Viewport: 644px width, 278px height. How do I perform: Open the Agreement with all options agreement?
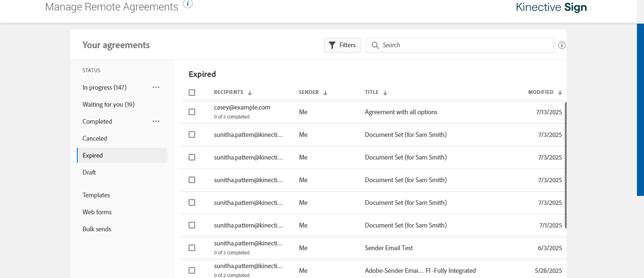pyautogui.click(x=401, y=112)
